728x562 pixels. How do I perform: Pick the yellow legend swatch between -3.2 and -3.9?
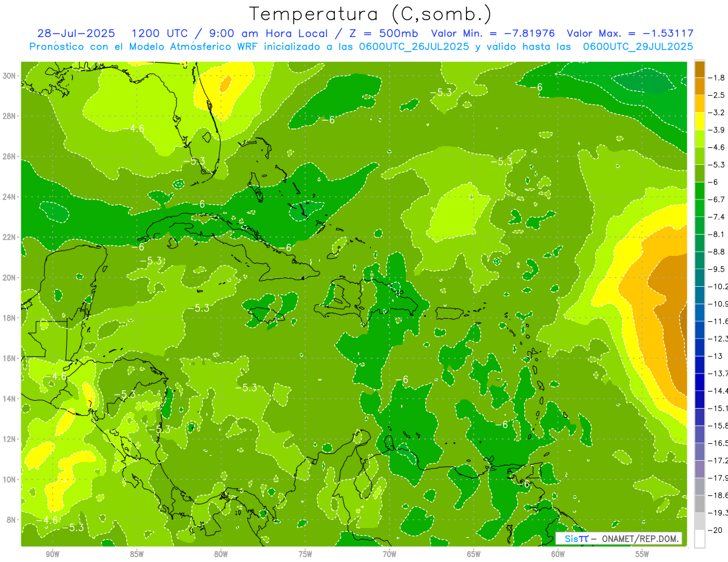[x=699, y=121]
